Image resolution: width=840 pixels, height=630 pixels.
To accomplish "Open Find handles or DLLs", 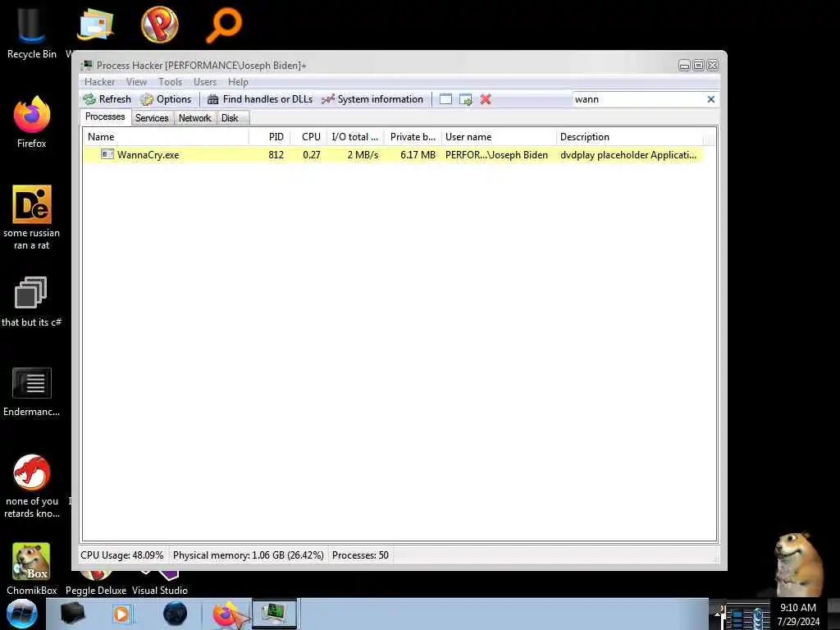I will tap(260, 99).
